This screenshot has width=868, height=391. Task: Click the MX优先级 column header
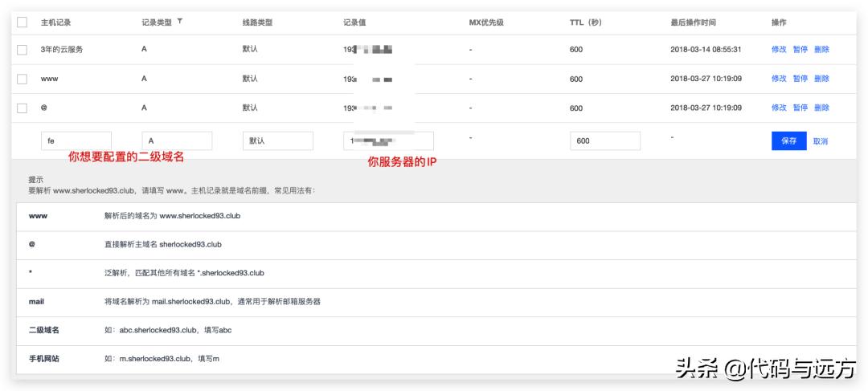tap(485, 22)
